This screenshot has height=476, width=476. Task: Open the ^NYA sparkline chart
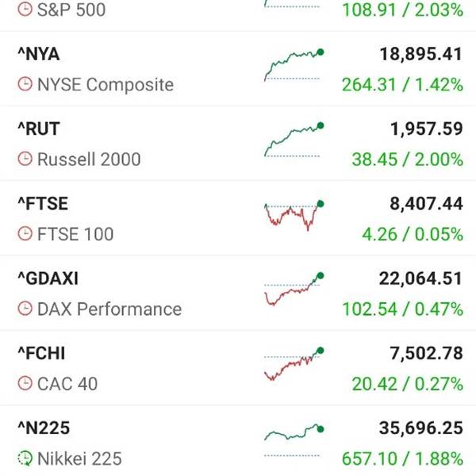tap(294, 65)
